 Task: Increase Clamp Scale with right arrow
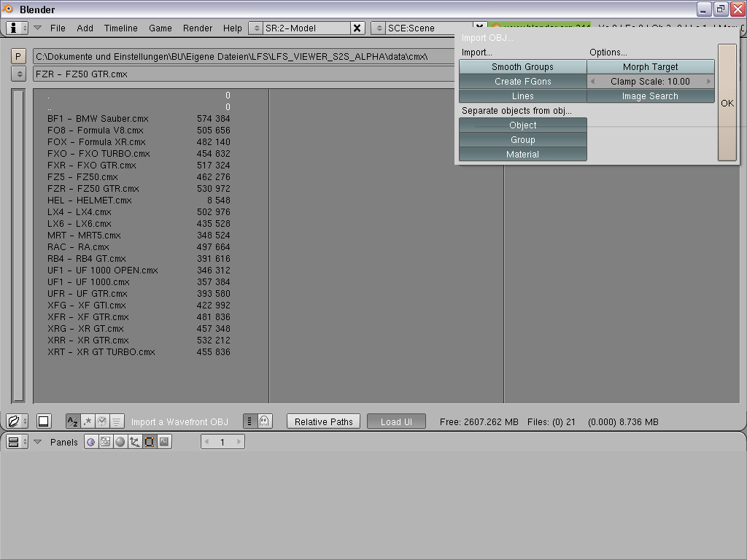[709, 82]
